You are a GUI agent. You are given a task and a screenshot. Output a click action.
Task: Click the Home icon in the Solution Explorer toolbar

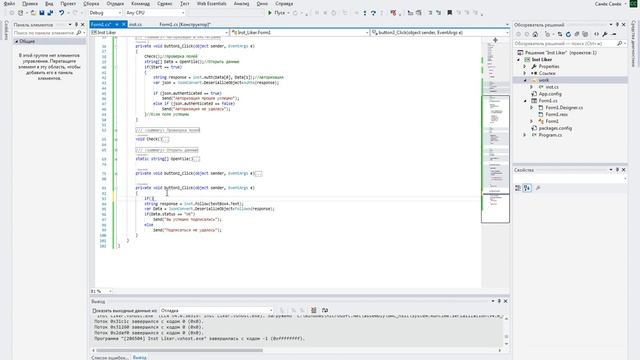(535, 34)
